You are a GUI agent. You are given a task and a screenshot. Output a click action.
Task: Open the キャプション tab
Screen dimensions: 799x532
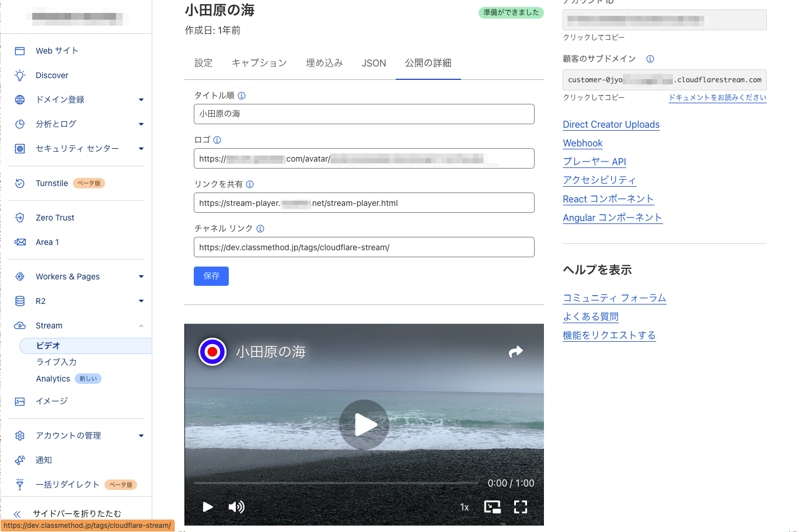[259, 62]
